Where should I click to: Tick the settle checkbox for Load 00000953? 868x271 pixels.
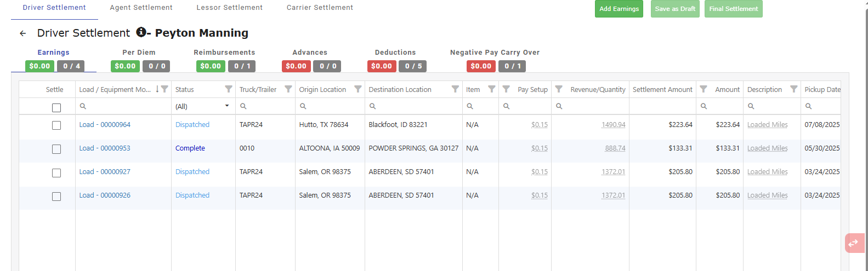pyautogui.click(x=56, y=149)
